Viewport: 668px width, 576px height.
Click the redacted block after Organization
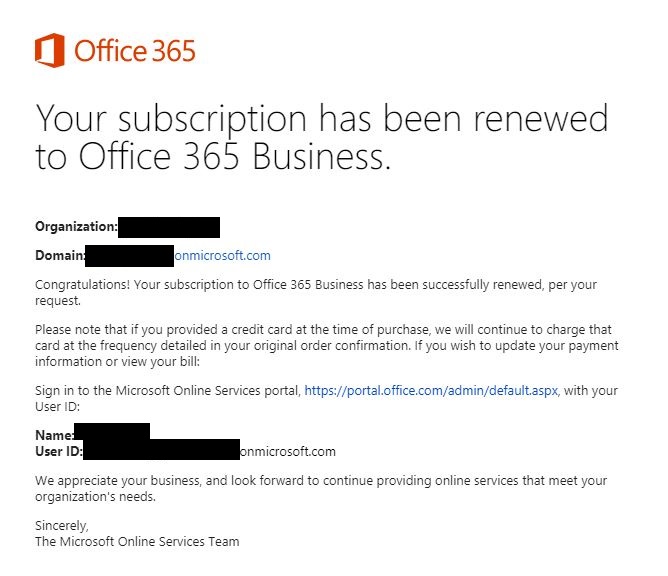click(x=169, y=227)
